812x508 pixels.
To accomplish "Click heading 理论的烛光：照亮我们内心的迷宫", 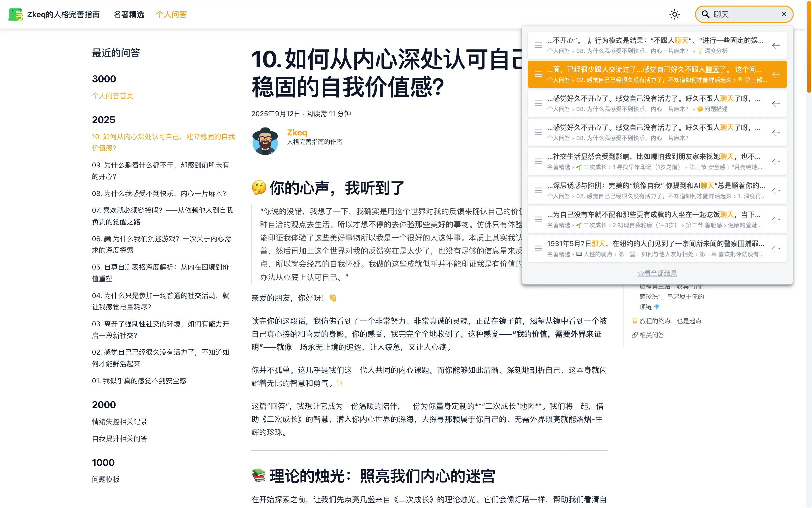I will (373, 476).
